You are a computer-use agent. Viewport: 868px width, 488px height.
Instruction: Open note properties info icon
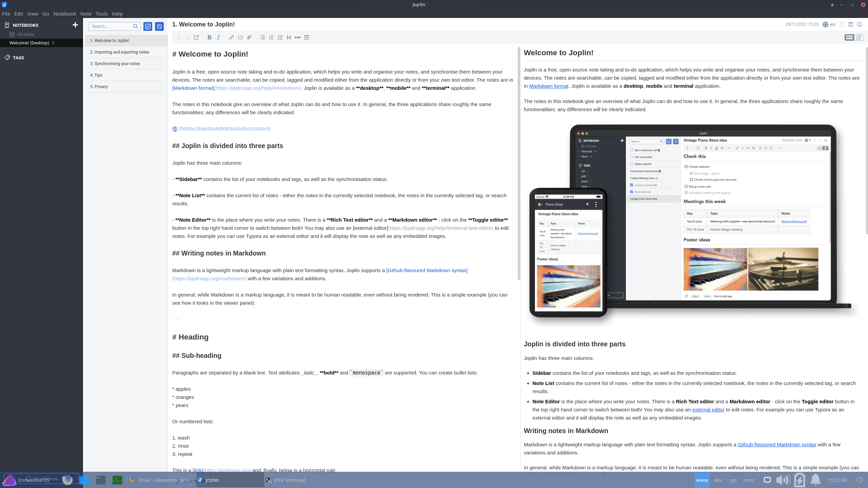[860, 24]
